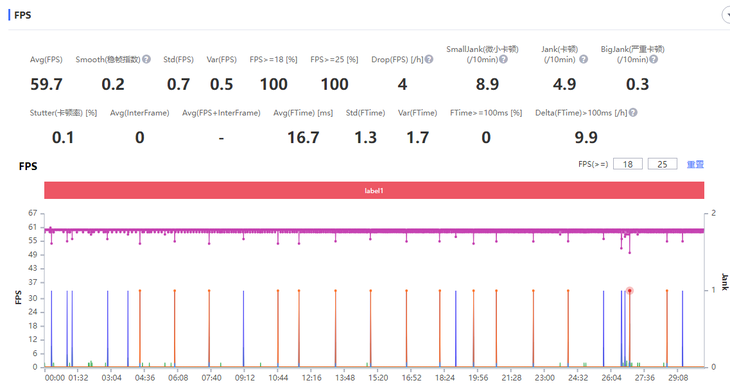Click Avg(FTime) value 16.7

pyautogui.click(x=303, y=137)
